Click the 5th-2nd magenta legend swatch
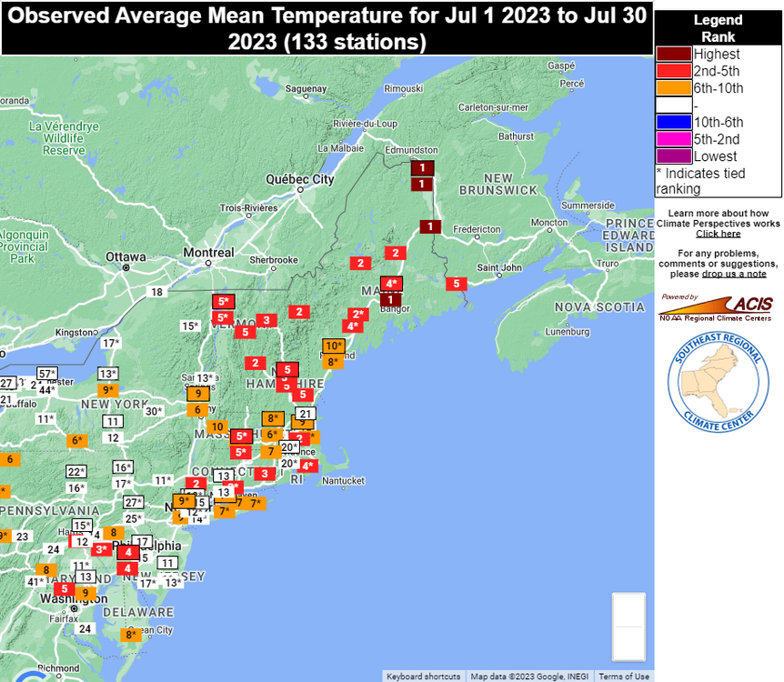 (674, 139)
